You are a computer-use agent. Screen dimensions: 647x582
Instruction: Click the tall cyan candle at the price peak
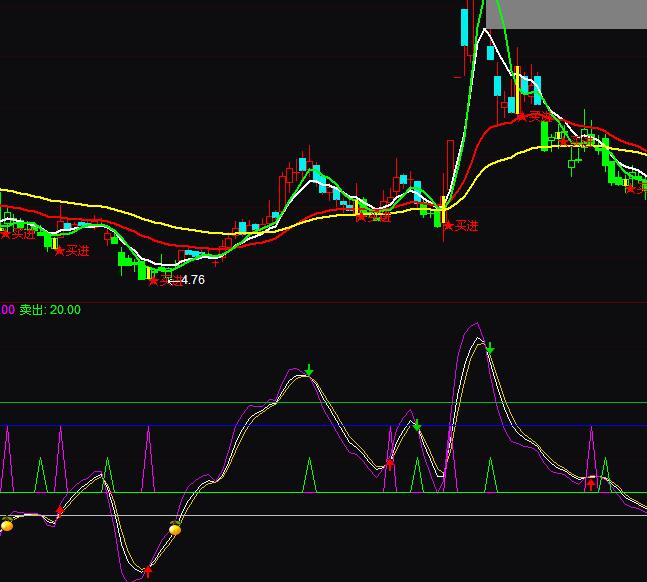pyautogui.click(x=465, y=27)
